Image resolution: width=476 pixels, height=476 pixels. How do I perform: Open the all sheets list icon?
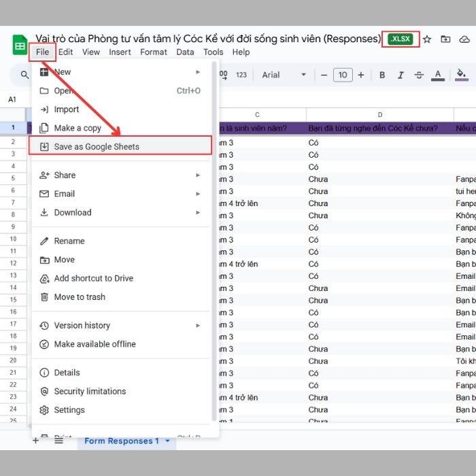point(58,441)
